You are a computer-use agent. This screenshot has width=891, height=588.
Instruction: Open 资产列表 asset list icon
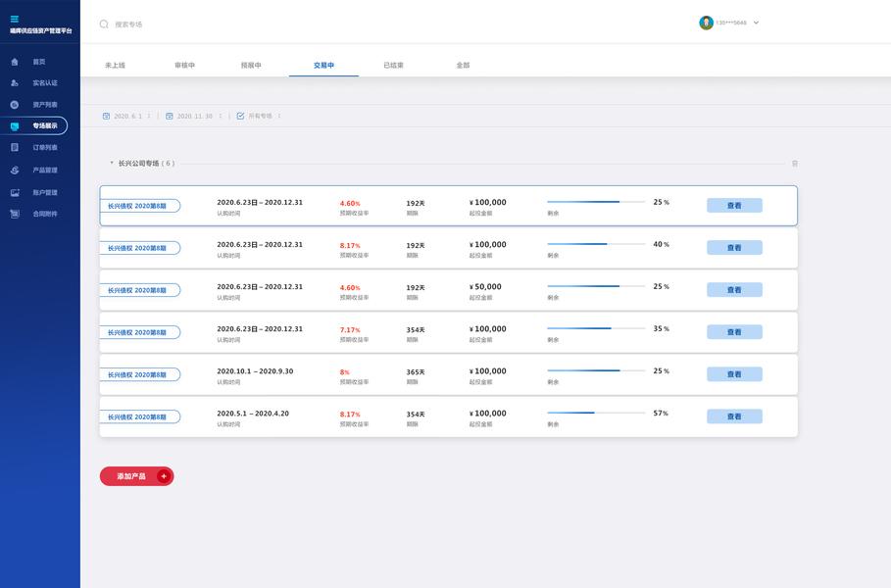(15, 105)
